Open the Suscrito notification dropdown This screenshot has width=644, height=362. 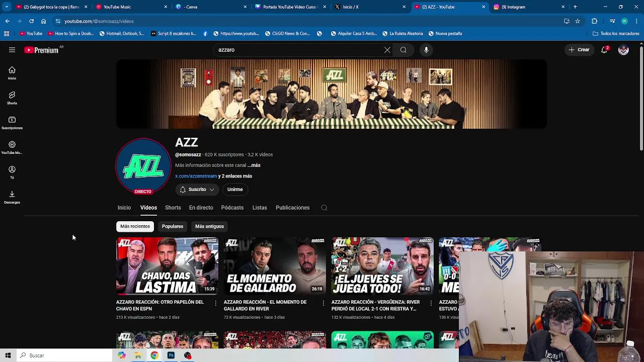197,190
